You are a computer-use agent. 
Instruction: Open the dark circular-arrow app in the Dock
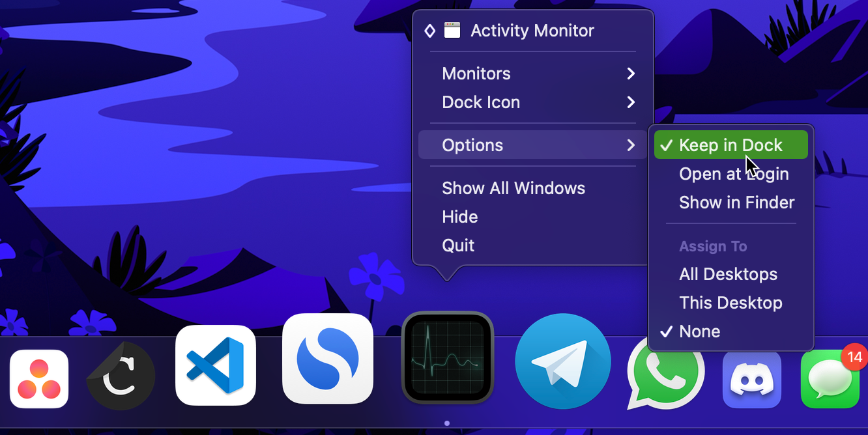(121, 375)
